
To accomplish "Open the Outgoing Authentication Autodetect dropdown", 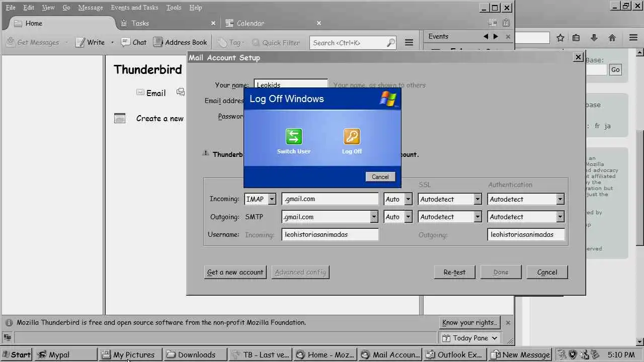I will pyautogui.click(x=525, y=217).
